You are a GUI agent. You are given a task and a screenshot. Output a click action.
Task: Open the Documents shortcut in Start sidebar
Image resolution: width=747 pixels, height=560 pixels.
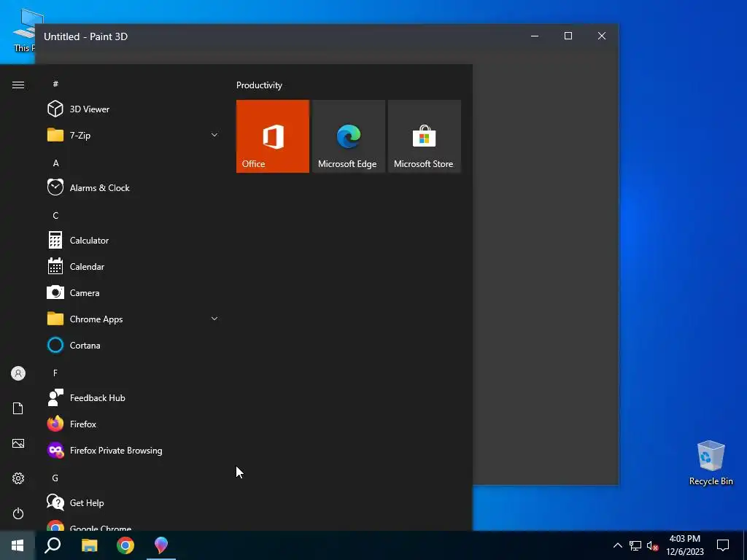tap(18, 408)
